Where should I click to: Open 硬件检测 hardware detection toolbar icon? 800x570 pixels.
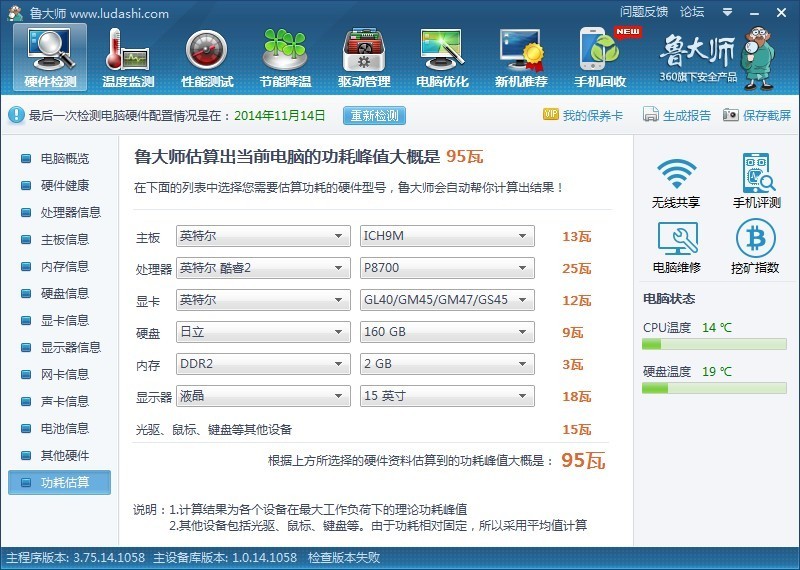pyautogui.click(x=50, y=57)
